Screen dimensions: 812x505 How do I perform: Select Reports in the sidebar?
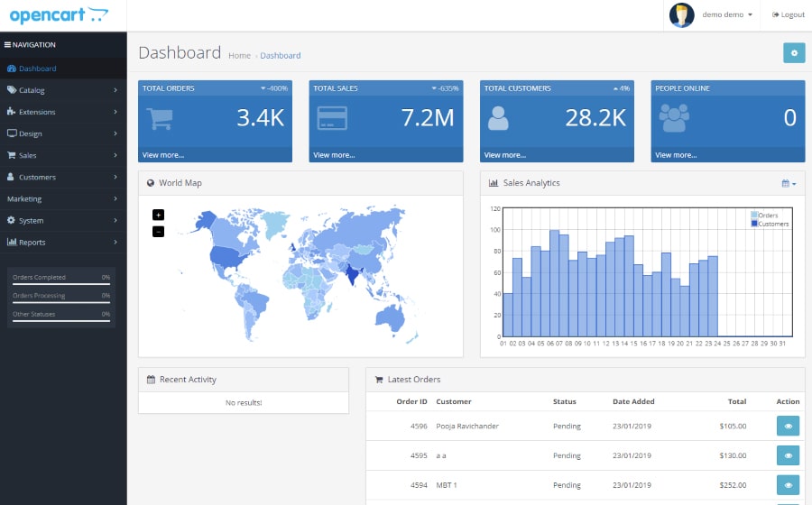(63, 242)
